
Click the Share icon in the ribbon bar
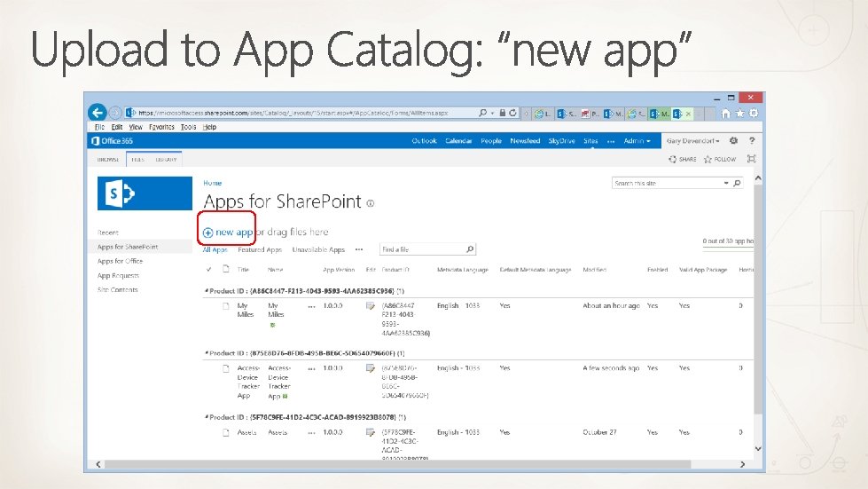click(x=672, y=159)
